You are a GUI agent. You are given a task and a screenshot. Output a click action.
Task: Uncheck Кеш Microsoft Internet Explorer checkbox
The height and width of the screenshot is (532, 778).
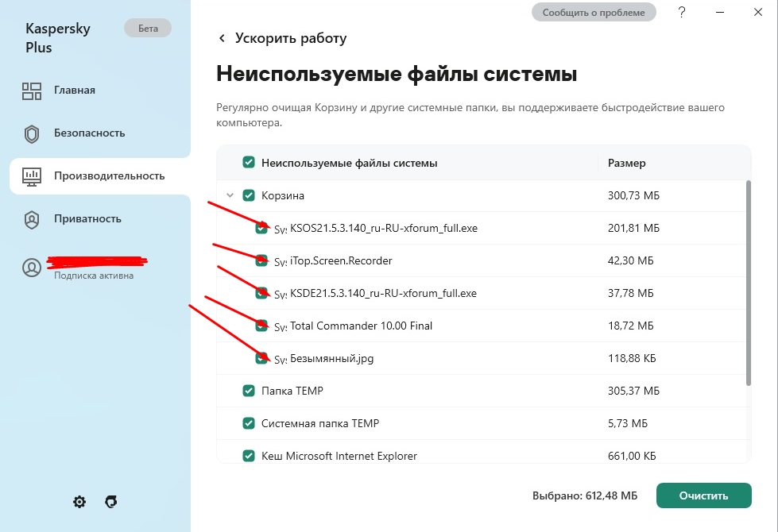click(249, 456)
